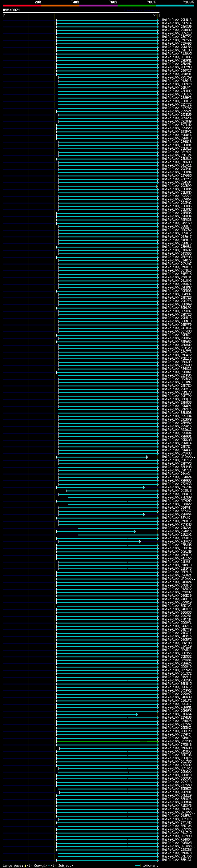Screen dimensions: 197x868
Task: Click the label UniRef100_Q56Z84
Action: [177, 487]
